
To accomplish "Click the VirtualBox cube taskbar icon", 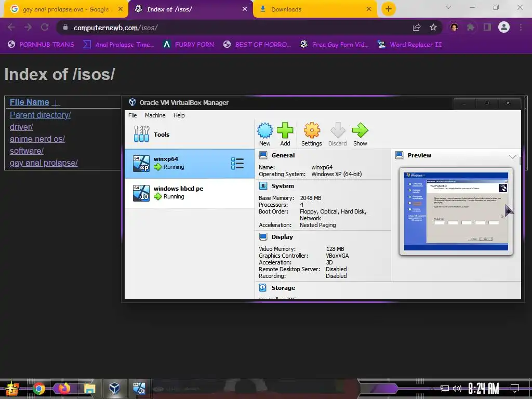I will pyautogui.click(x=114, y=389).
